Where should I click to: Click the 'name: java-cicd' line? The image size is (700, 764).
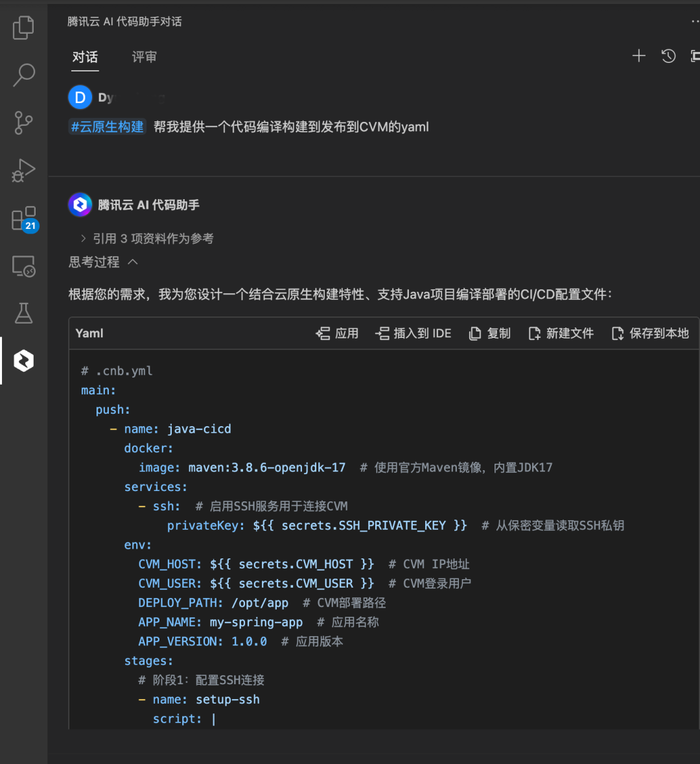click(x=170, y=429)
